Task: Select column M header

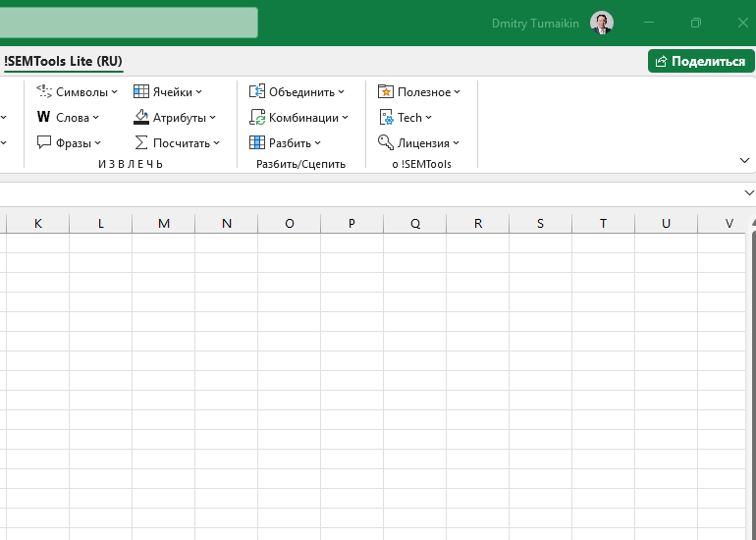Action: (x=163, y=223)
